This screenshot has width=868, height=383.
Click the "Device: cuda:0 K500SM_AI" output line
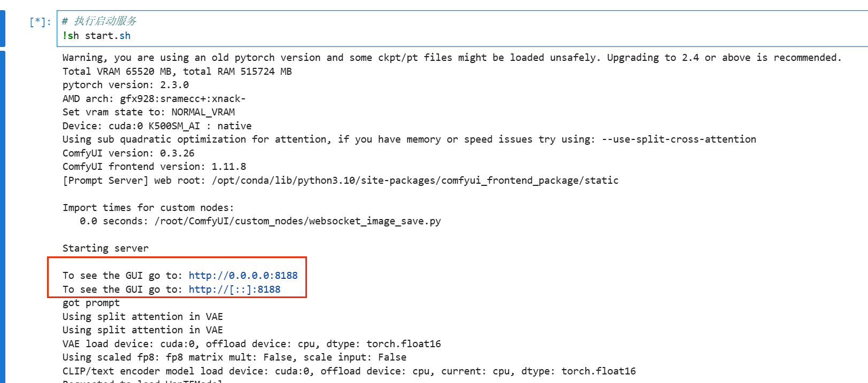point(157,126)
